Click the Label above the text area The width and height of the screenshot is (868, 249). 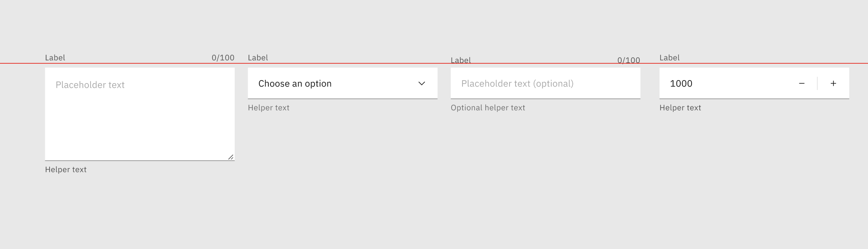pos(55,58)
